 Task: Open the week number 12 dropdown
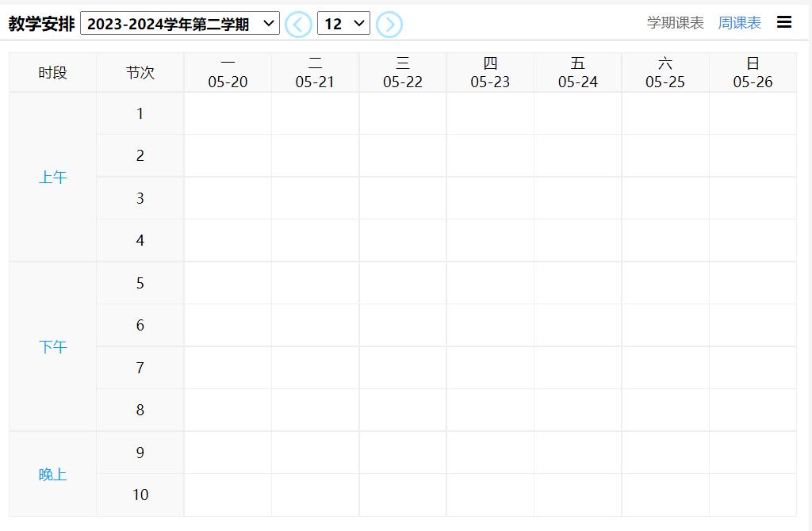pyautogui.click(x=343, y=24)
